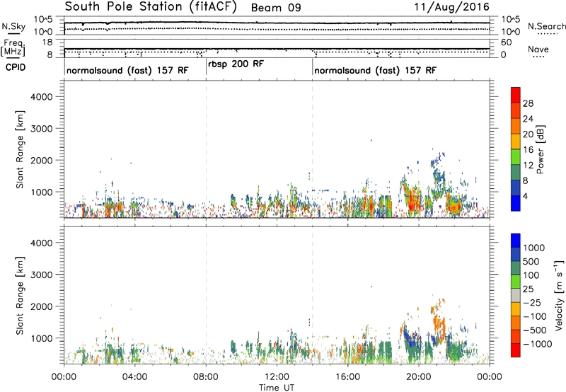Click the red top of power colorbar

(516, 93)
